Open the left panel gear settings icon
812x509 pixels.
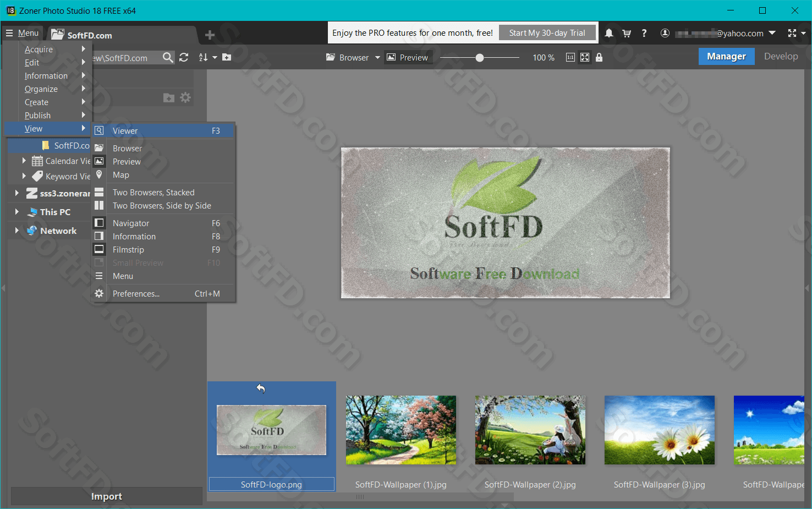tap(185, 97)
